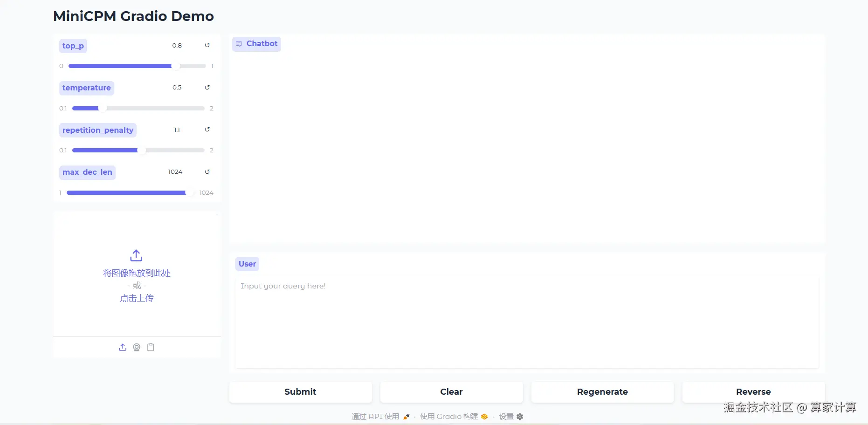The image size is (868, 425).
Task: Click the User label above query box
Action: tap(247, 264)
